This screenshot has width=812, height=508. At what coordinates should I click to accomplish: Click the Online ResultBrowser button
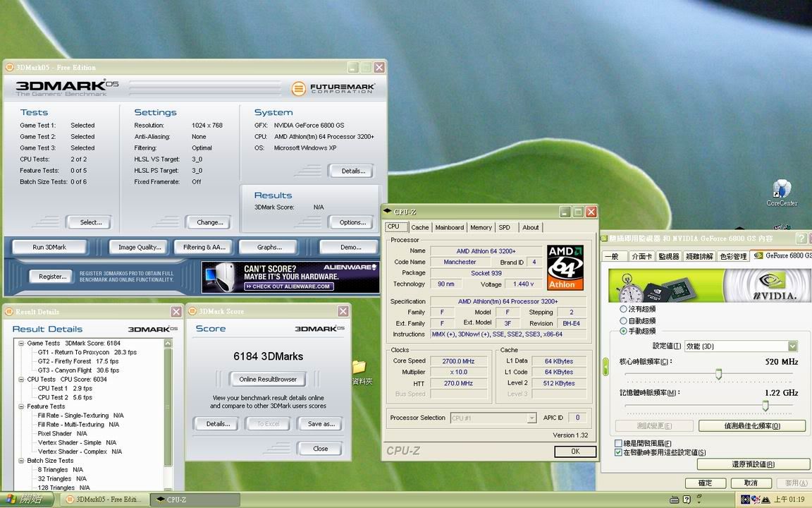pyautogui.click(x=268, y=380)
